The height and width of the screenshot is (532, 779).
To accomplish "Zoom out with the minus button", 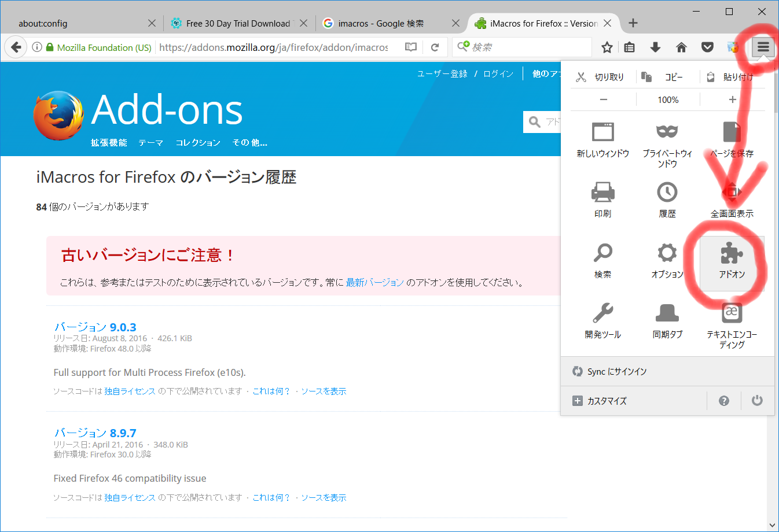I will pyautogui.click(x=604, y=99).
